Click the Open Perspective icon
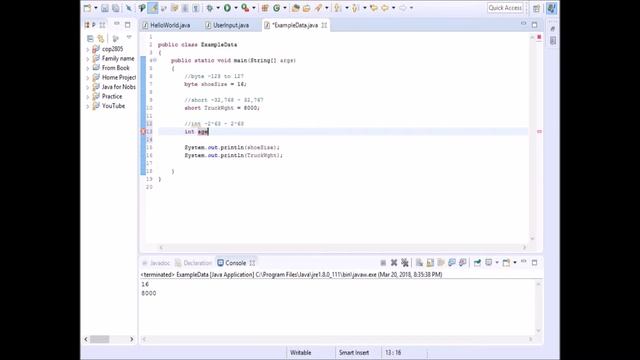 click(536, 8)
